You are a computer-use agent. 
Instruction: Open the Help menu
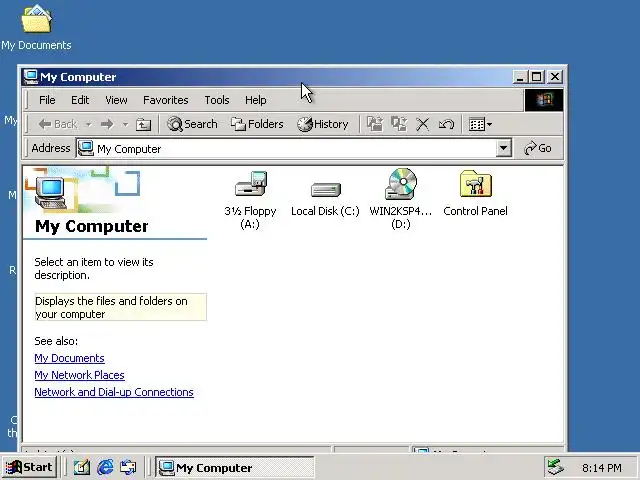pos(256,100)
